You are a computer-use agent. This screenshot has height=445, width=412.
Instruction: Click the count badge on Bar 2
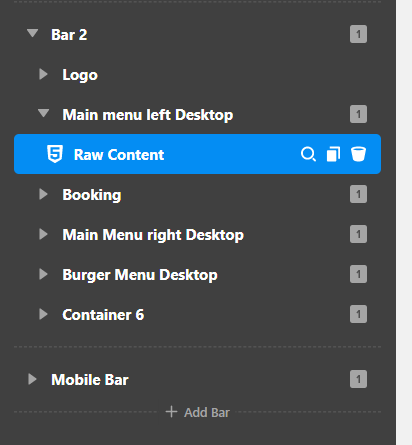[x=358, y=34]
